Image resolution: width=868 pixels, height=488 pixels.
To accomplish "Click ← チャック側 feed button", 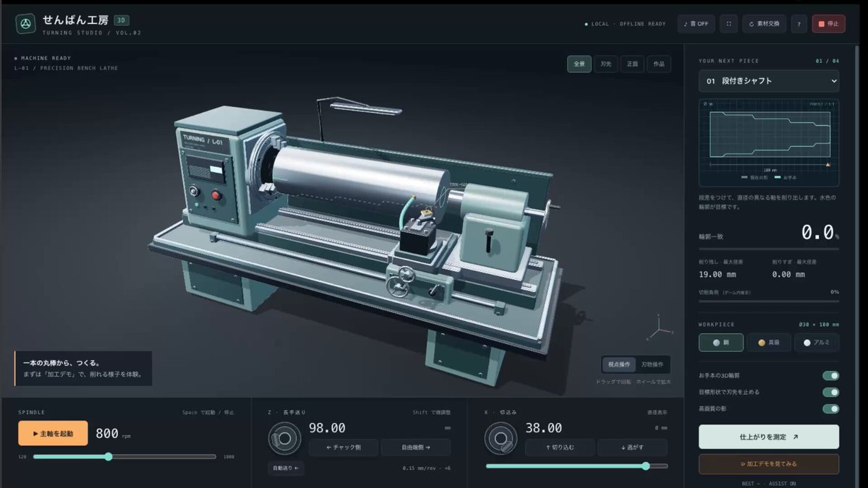I will (x=344, y=448).
